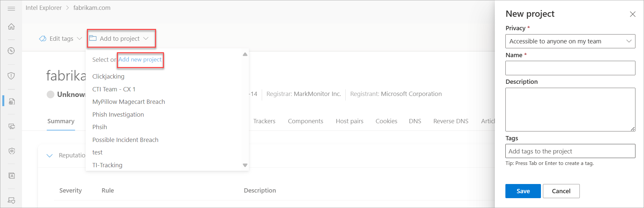Go to Home via sidebar icon

coord(11,27)
